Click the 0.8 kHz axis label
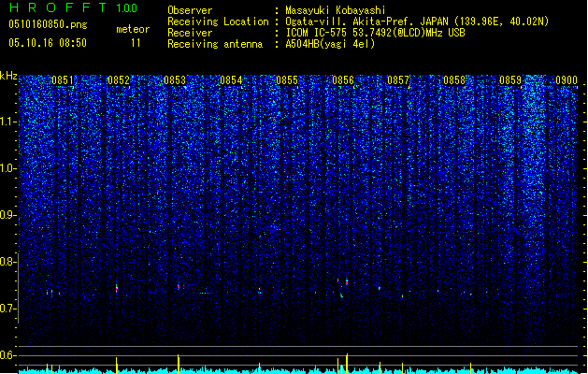This screenshot has width=588, height=374. coord(8,262)
